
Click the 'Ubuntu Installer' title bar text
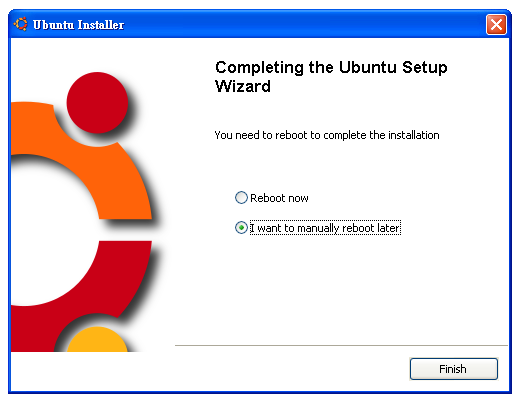78,25
